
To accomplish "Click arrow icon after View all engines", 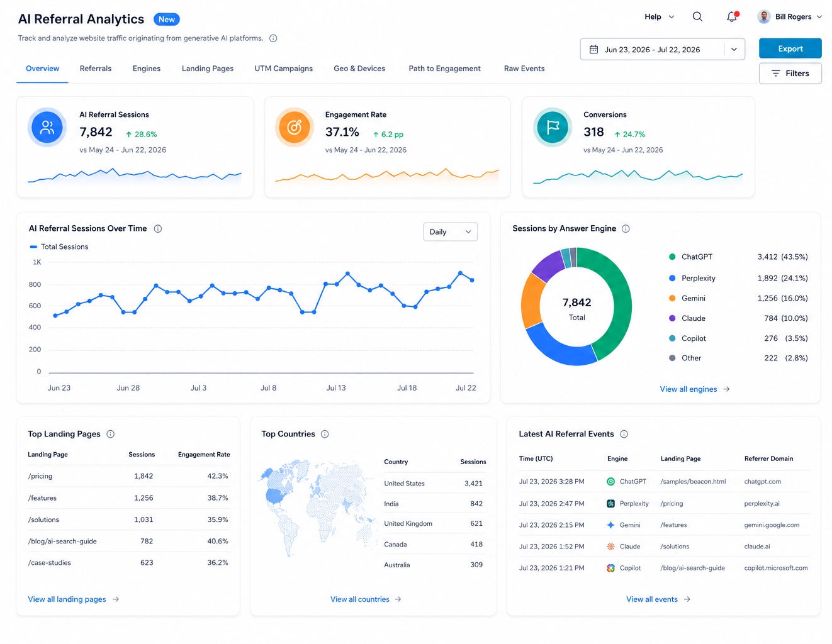I will 726,389.
